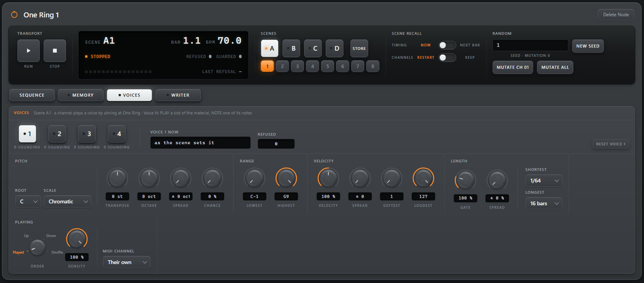644x283 pixels.
Task: Click Mutate CH 01 button
Action: [513, 67]
